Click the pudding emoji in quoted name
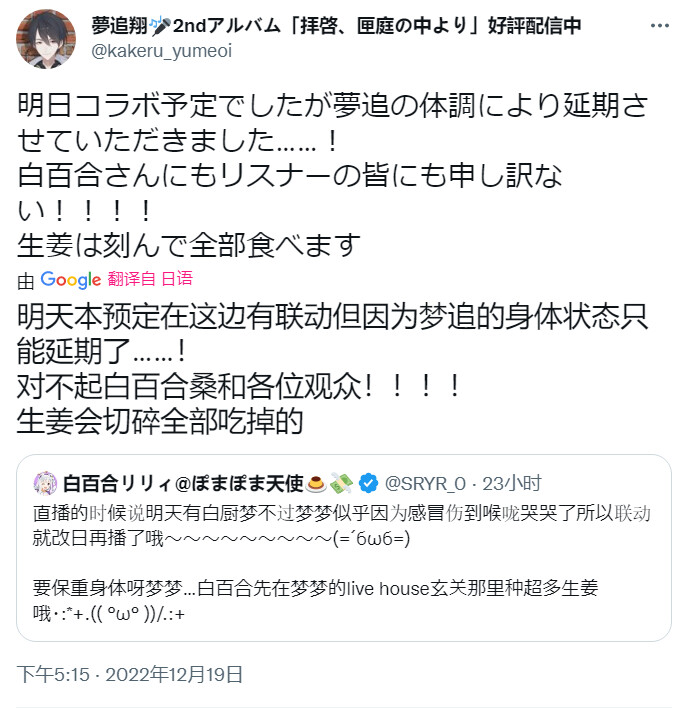Image resolution: width=691 pixels, height=708 pixels. coord(316,484)
